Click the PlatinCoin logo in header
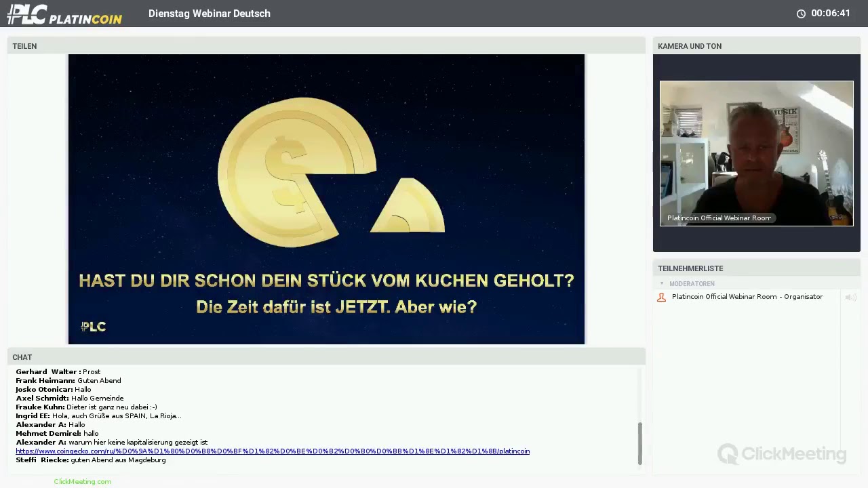Image resolution: width=868 pixels, height=488 pixels. [x=64, y=14]
